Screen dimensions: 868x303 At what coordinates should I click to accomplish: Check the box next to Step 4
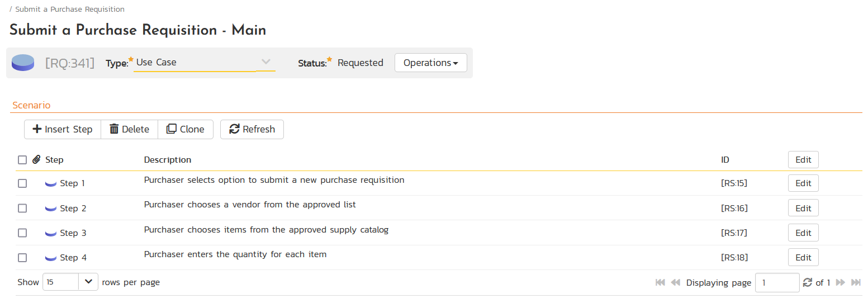[22, 258]
